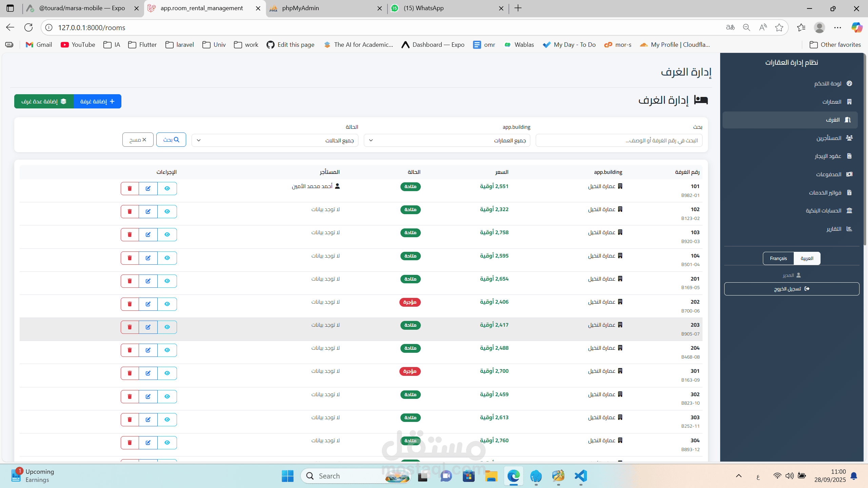868x488 pixels.
Task: View room 103 details via eye icon
Action: coord(167,235)
